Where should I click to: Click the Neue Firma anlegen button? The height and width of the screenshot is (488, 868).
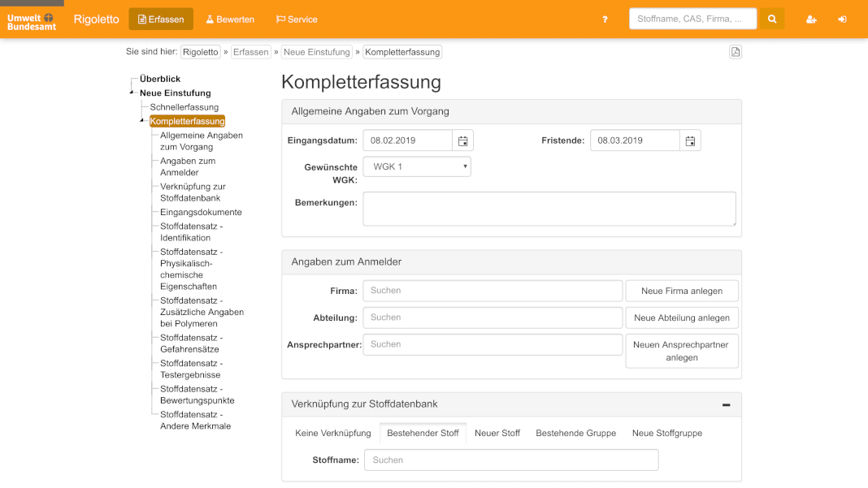point(682,291)
